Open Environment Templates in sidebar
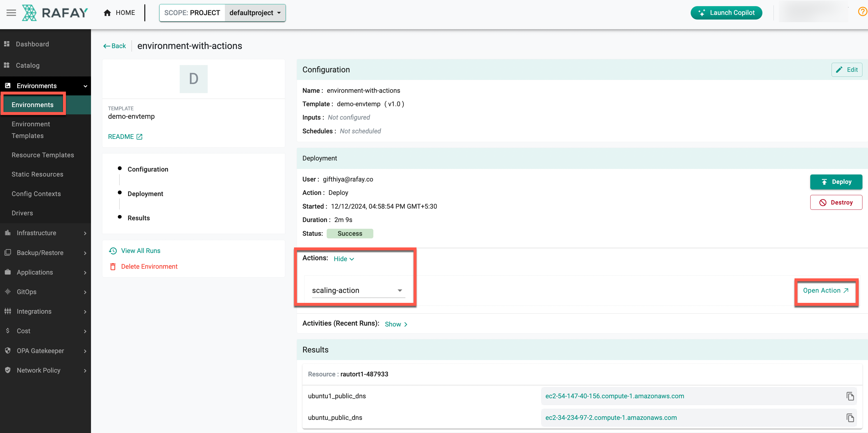The image size is (868, 433). click(x=31, y=130)
